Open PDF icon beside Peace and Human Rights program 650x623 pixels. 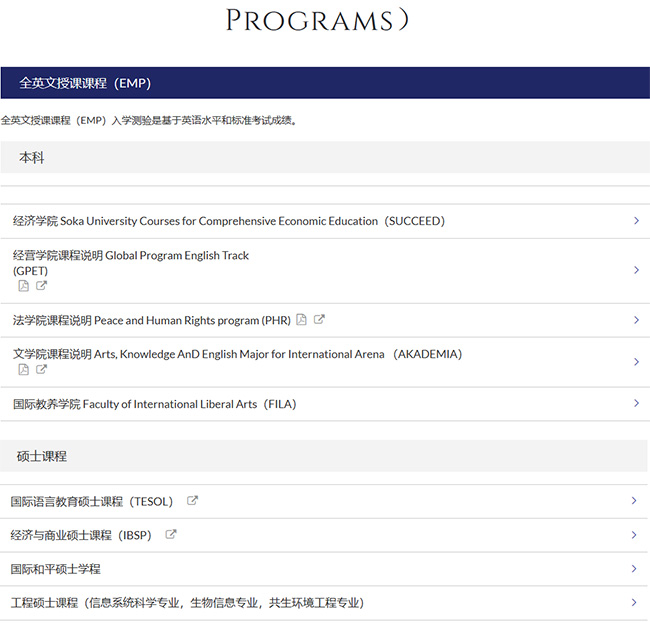[301, 320]
